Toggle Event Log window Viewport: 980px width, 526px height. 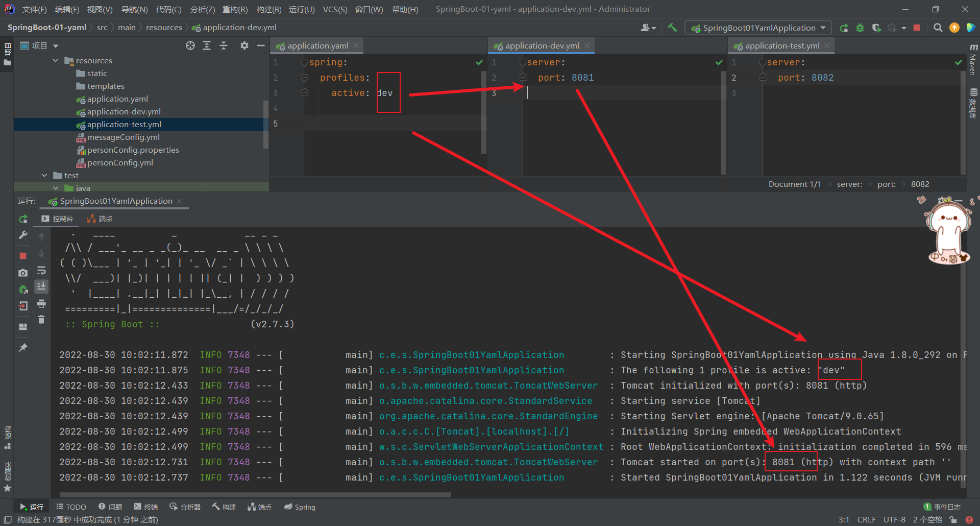coord(942,507)
